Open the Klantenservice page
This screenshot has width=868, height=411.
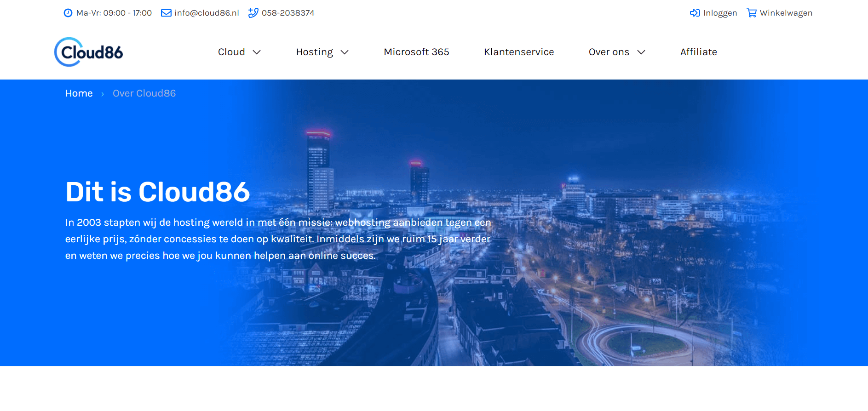[519, 52]
